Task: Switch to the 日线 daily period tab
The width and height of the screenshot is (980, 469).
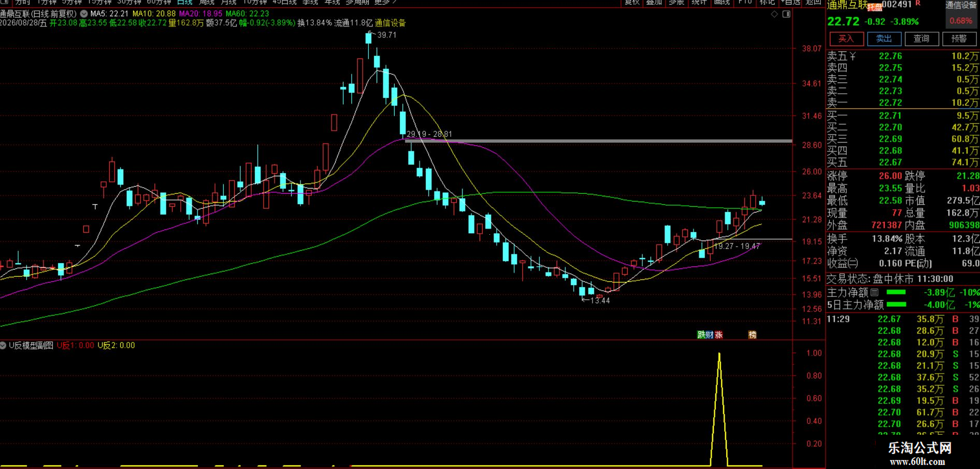Action: tap(184, 2)
